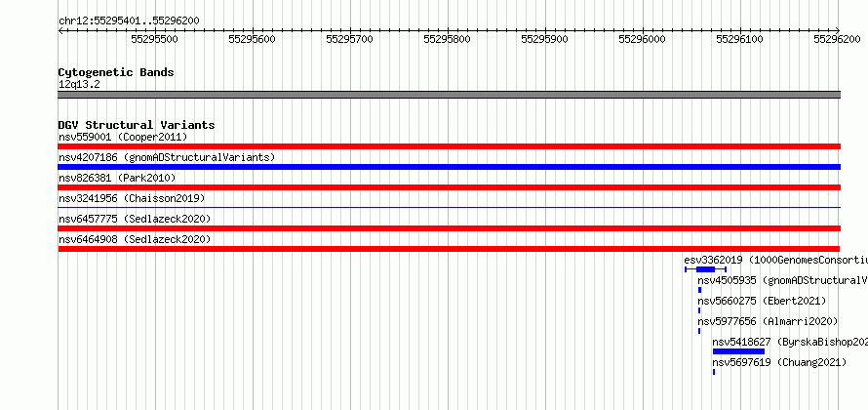
Task: Click the DGV Structural Variants track title
Action: click(137, 125)
